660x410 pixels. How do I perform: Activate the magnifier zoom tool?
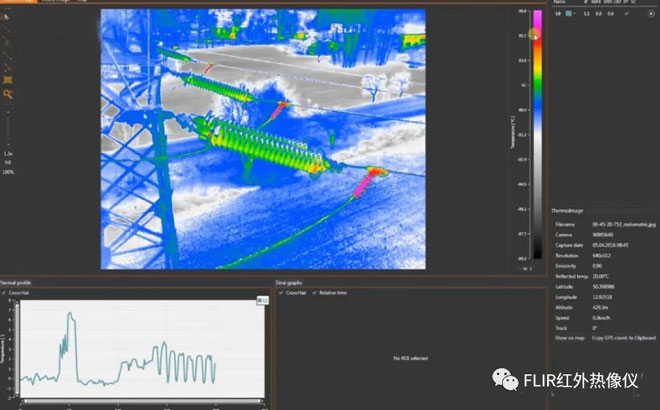click(8, 94)
